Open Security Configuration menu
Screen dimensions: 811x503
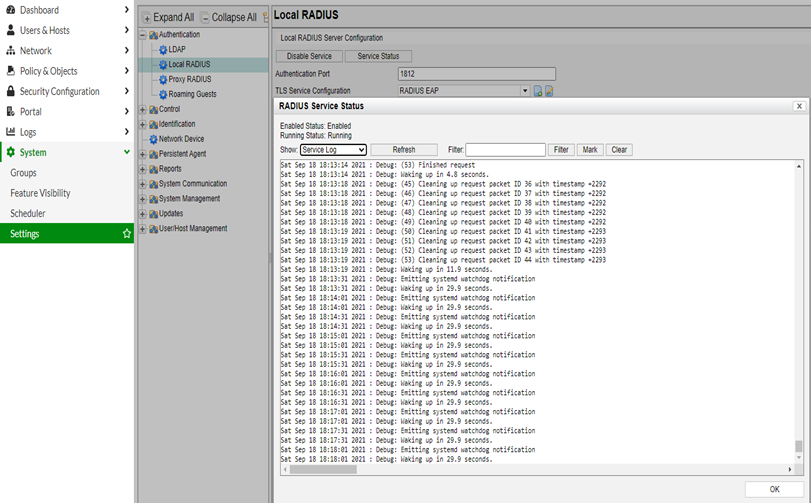[67, 91]
